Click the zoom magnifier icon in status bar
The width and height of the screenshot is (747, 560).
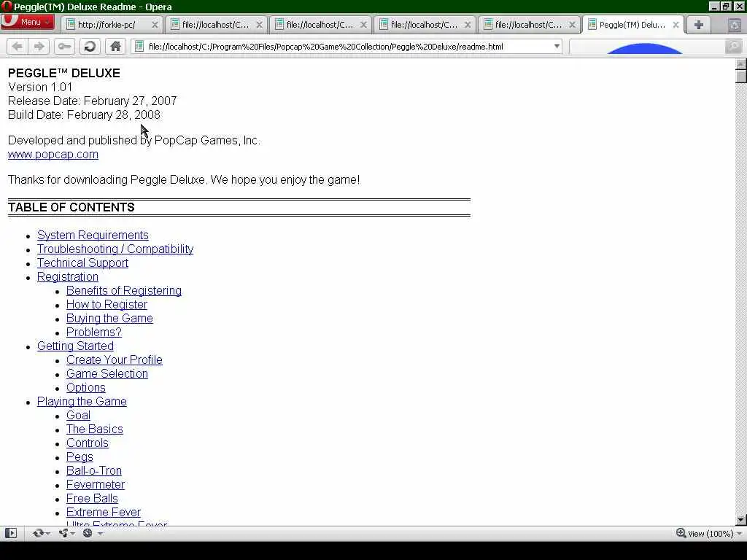[681, 533]
